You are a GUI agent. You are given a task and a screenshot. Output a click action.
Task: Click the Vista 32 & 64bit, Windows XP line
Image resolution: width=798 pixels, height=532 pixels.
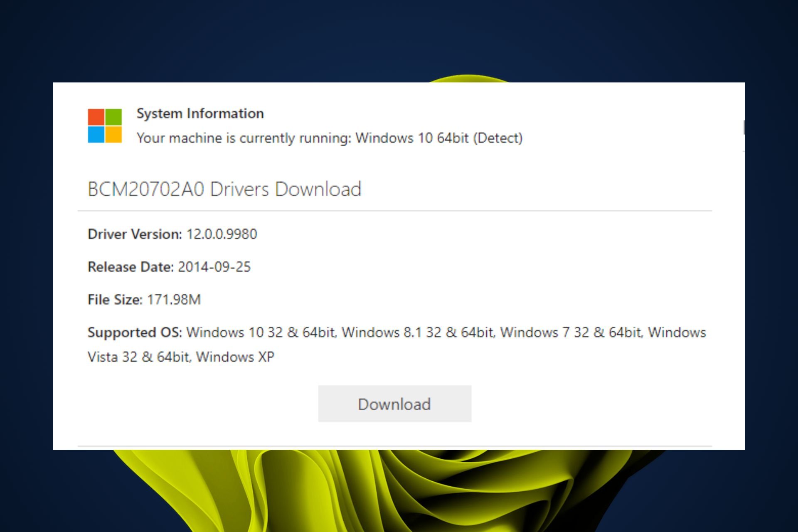pos(181,357)
